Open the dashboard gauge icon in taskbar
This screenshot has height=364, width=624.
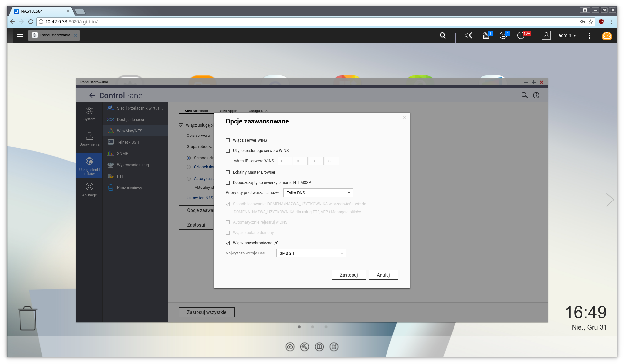tap(606, 36)
